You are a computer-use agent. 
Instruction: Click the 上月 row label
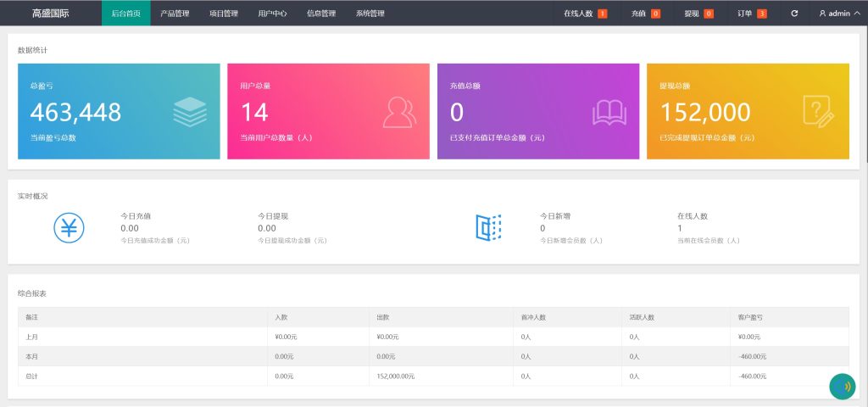(x=31, y=337)
